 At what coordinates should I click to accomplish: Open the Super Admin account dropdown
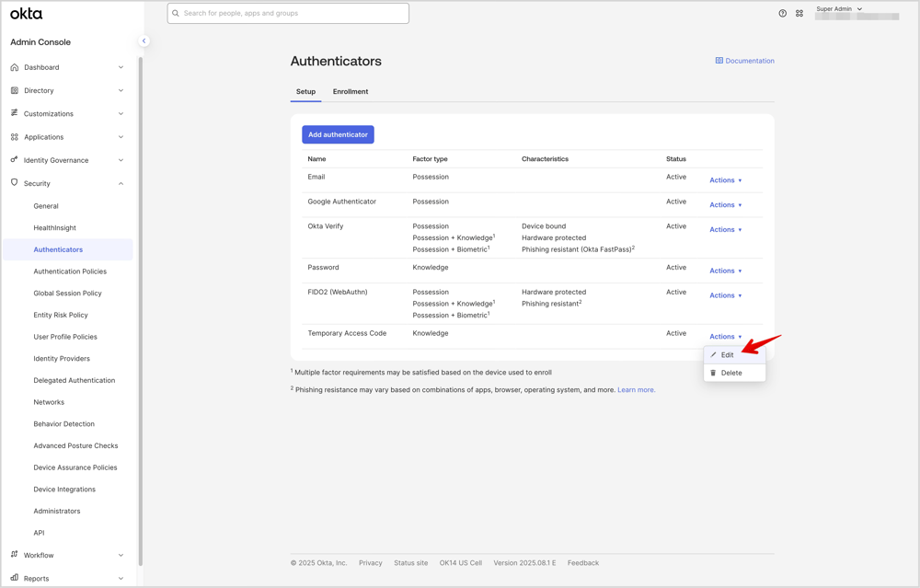pos(840,9)
